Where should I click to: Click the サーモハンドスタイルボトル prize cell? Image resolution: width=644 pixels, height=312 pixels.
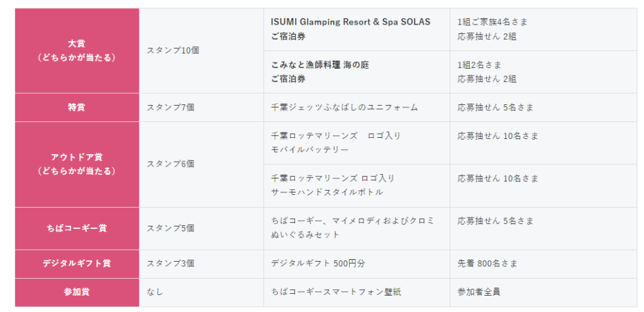pos(357,186)
